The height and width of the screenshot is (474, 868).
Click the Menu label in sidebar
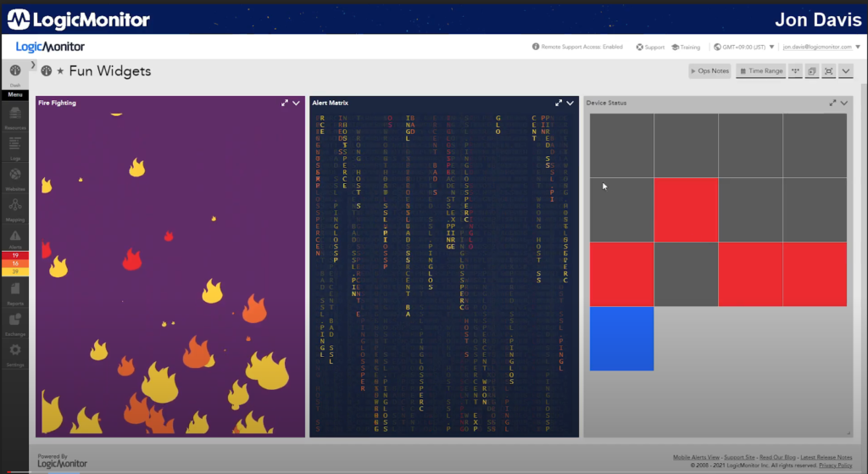[x=15, y=95]
